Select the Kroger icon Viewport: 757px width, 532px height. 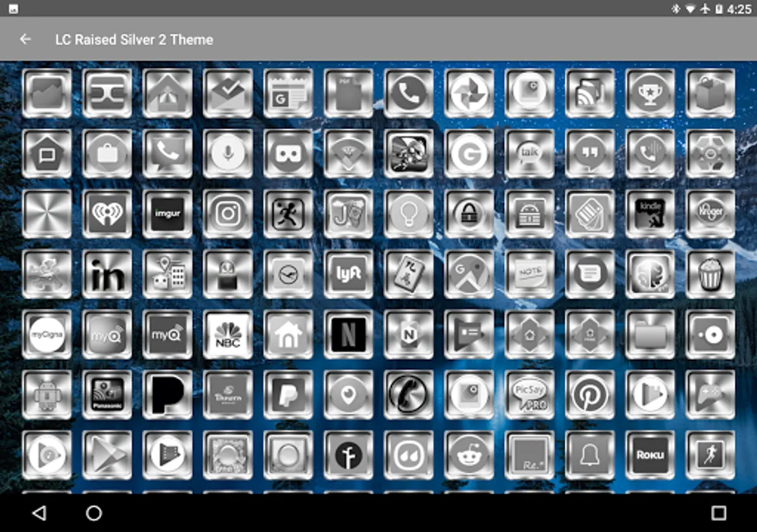[x=710, y=213]
